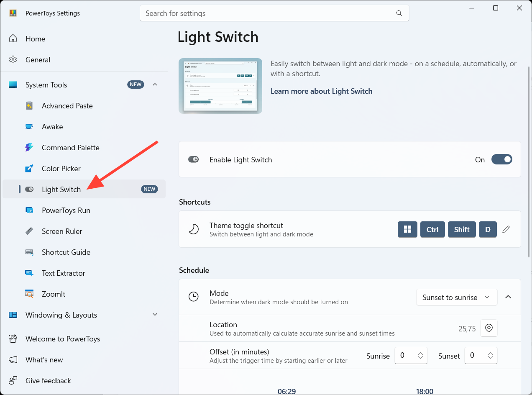Screen dimensions: 532x395
Task: Click the edit pencil for theme shortcut
Action: click(x=506, y=229)
